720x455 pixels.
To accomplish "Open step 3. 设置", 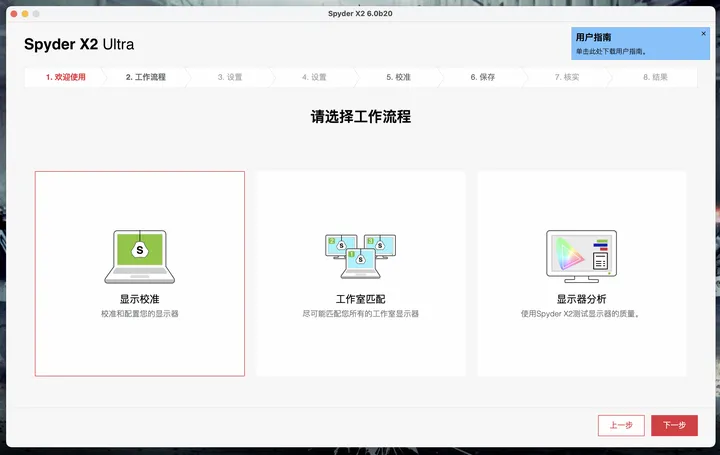I will pyautogui.click(x=230, y=77).
